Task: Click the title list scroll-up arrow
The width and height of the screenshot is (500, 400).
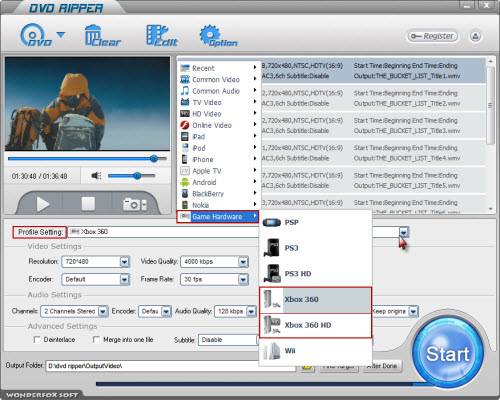Action: coord(490,61)
